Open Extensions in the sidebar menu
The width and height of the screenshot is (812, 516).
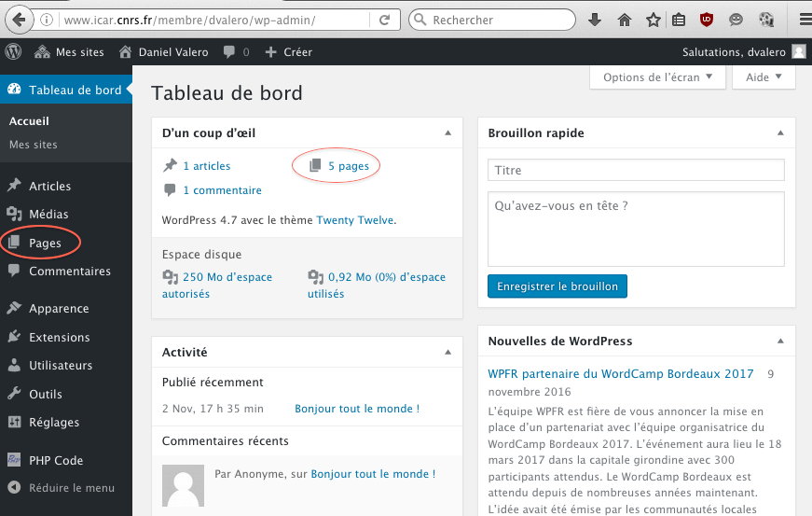(x=59, y=337)
